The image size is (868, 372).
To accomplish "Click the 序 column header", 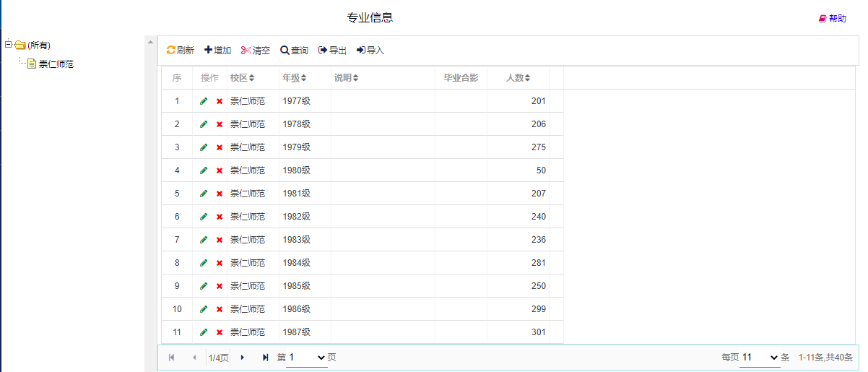I will coord(177,78).
